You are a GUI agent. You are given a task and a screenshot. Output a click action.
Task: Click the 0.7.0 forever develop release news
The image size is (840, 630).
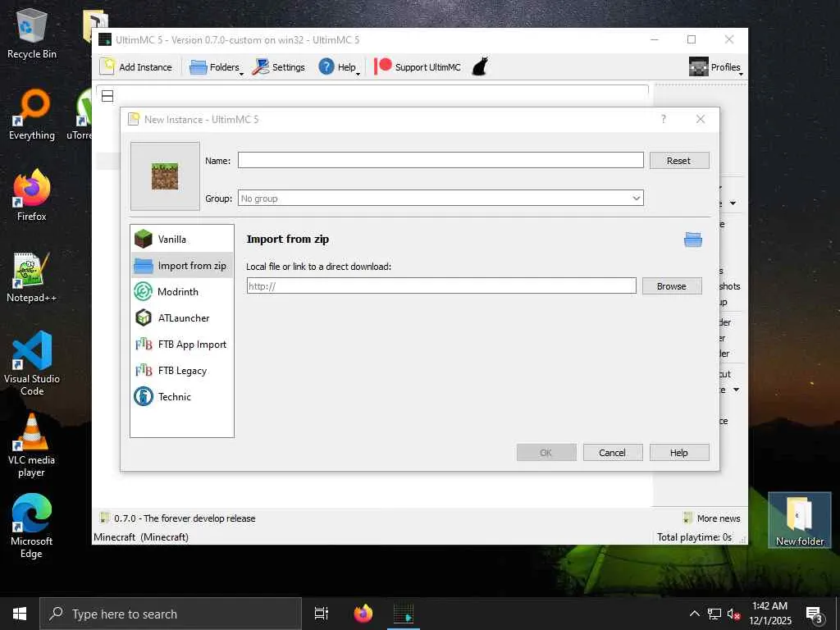pos(177,518)
